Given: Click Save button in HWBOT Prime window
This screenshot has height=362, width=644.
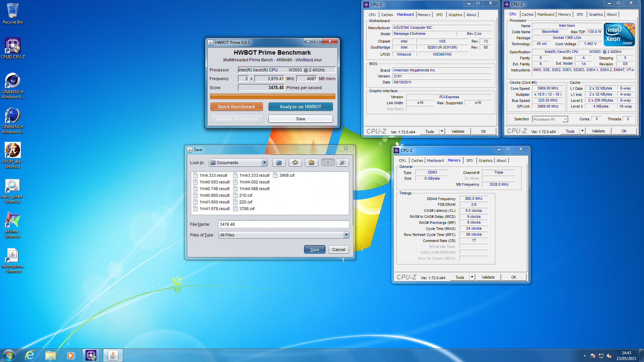Looking at the screenshot, I should click(x=301, y=119).
